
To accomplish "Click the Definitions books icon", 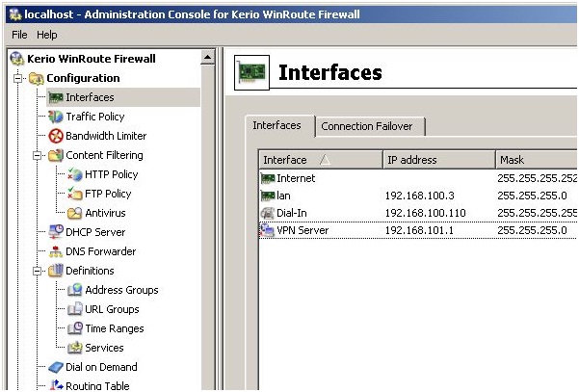I will [x=56, y=271].
